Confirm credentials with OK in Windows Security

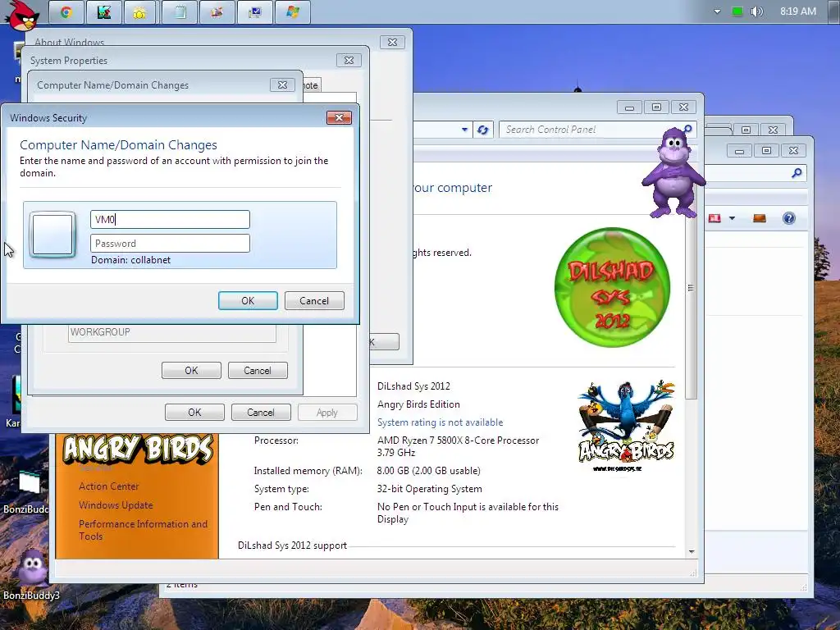pyautogui.click(x=248, y=300)
